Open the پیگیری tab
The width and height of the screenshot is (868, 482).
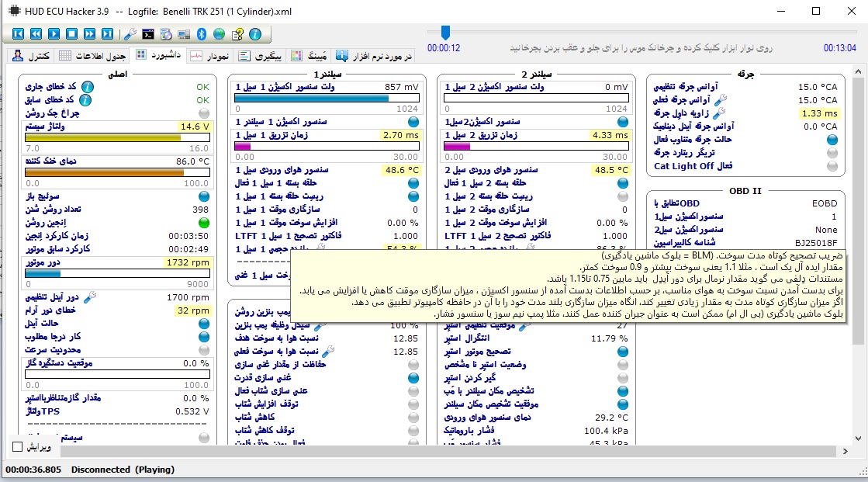[260, 56]
